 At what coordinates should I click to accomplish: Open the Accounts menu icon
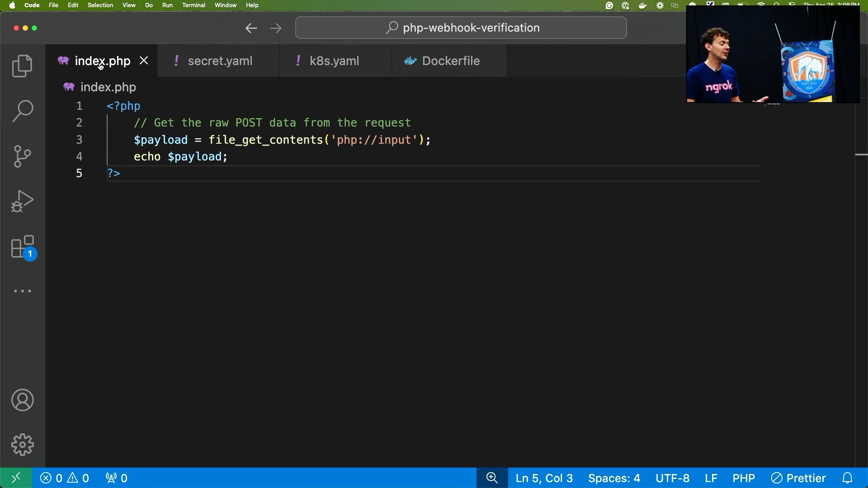point(22,400)
